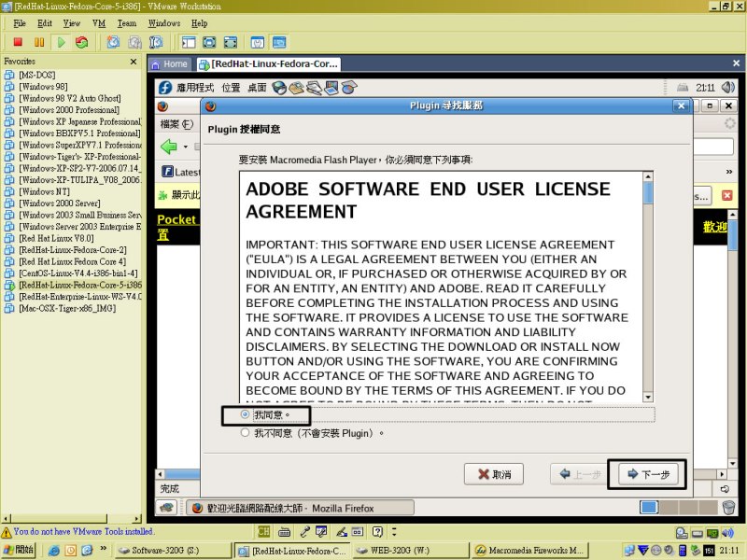747x560 pixels.
Task: Click the Latest bookmark in Firefox toolbar
Action: click(180, 172)
